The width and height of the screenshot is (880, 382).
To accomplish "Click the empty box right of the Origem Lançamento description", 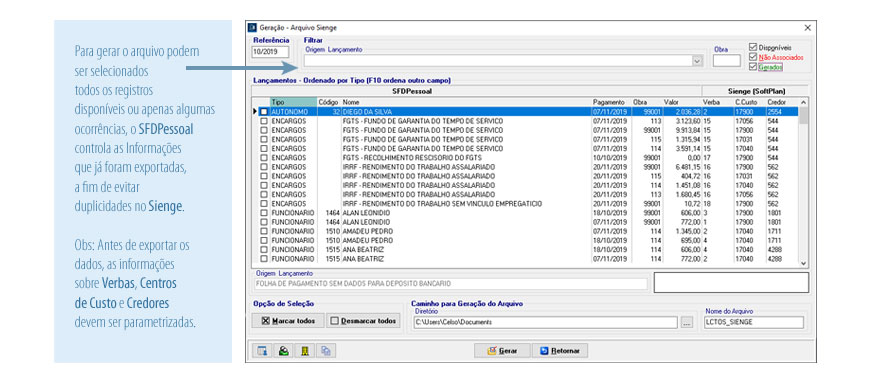I will tap(731, 283).
